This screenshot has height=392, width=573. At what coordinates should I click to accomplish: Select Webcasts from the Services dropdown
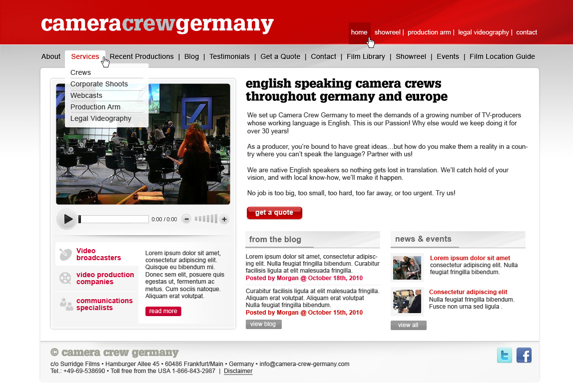86,95
